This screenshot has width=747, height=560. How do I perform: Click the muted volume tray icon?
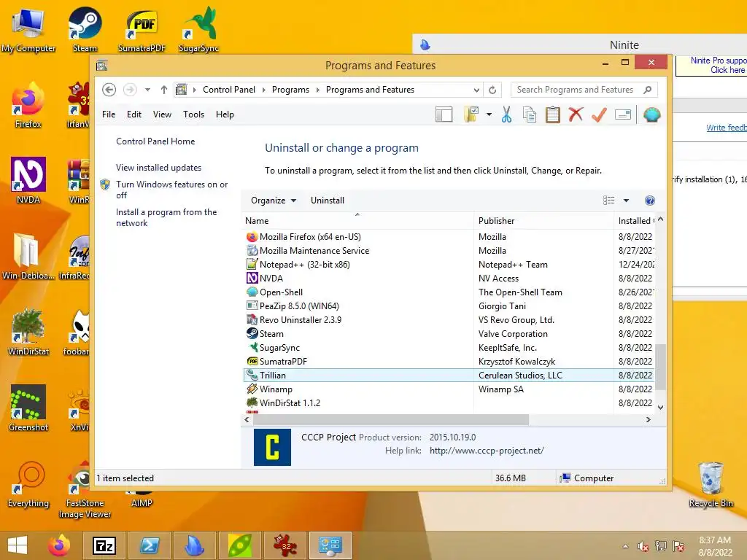click(643, 546)
